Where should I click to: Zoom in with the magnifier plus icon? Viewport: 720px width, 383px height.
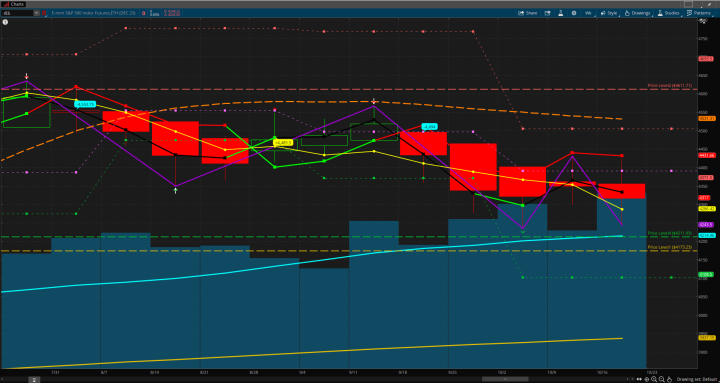pyautogui.click(x=654, y=379)
